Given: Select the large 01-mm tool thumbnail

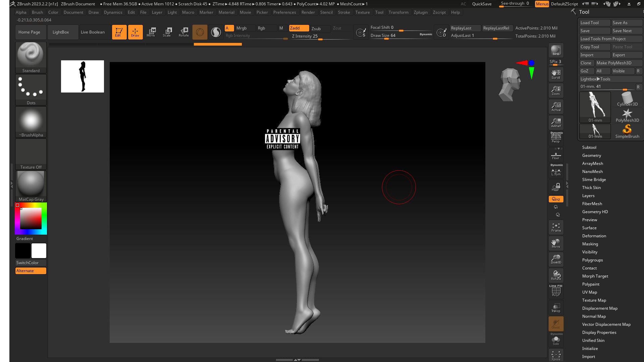Looking at the screenshot, I should click(x=595, y=107).
